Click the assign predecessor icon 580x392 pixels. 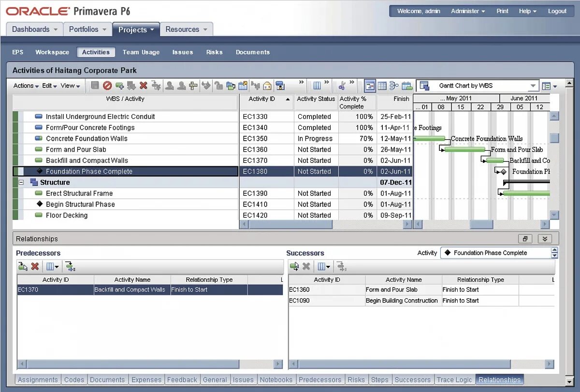coord(23,266)
